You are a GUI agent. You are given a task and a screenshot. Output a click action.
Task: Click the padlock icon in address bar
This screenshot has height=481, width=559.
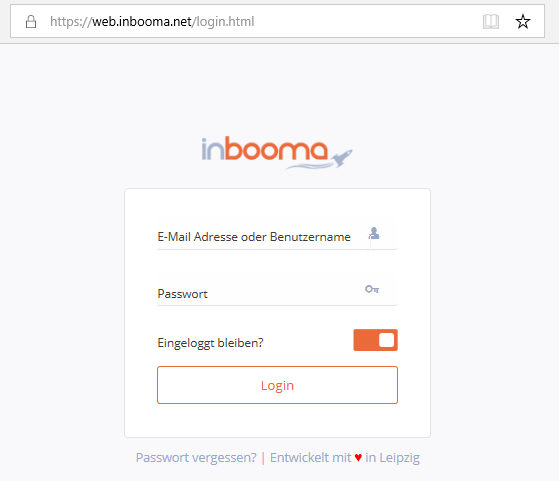[x=31, y=22]
